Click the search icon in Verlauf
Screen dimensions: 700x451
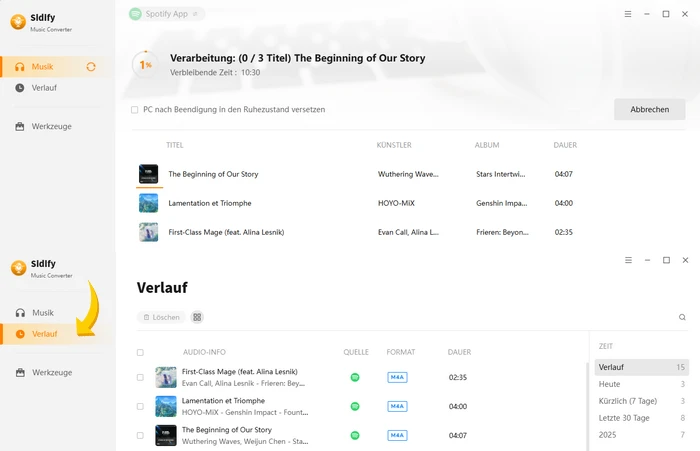pos(682,317)
